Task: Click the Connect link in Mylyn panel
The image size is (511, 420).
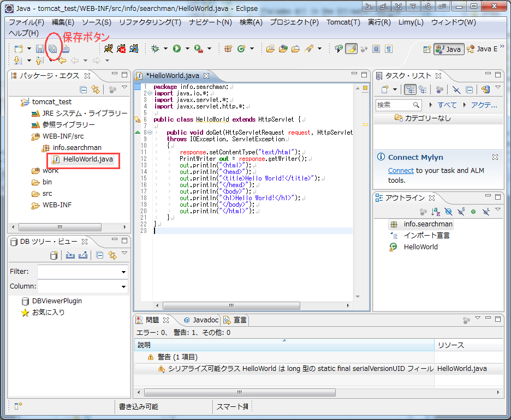Action: pos(401,171)
